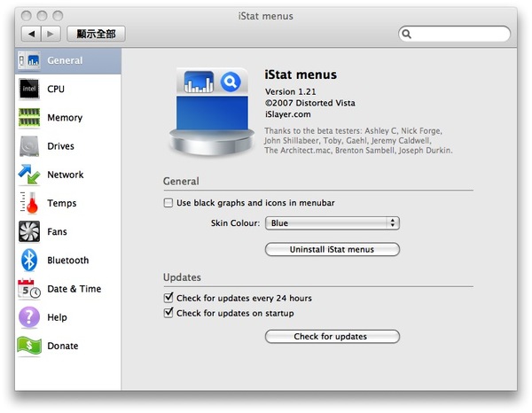Switch to the Memory section

point(65,118)
